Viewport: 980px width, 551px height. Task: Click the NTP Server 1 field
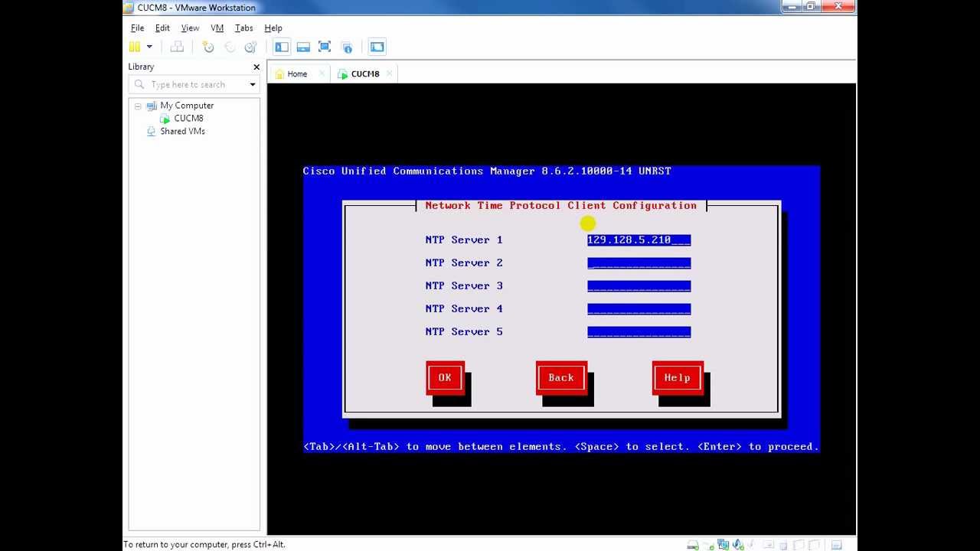(639, 240)
